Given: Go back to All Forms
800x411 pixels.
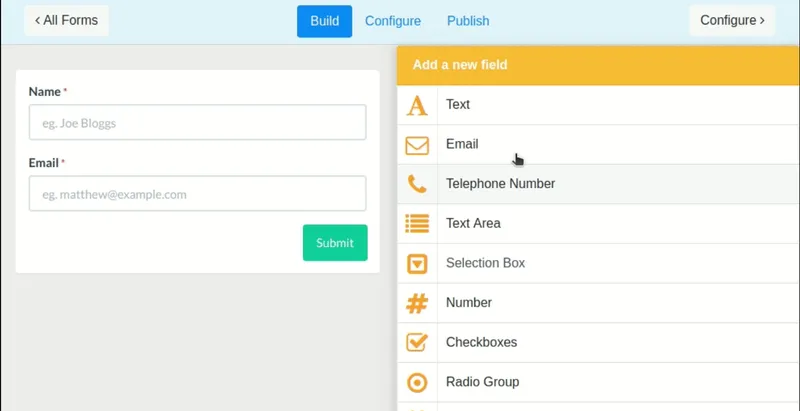Looking at the screenshot, I should click(x=66, y=20).
